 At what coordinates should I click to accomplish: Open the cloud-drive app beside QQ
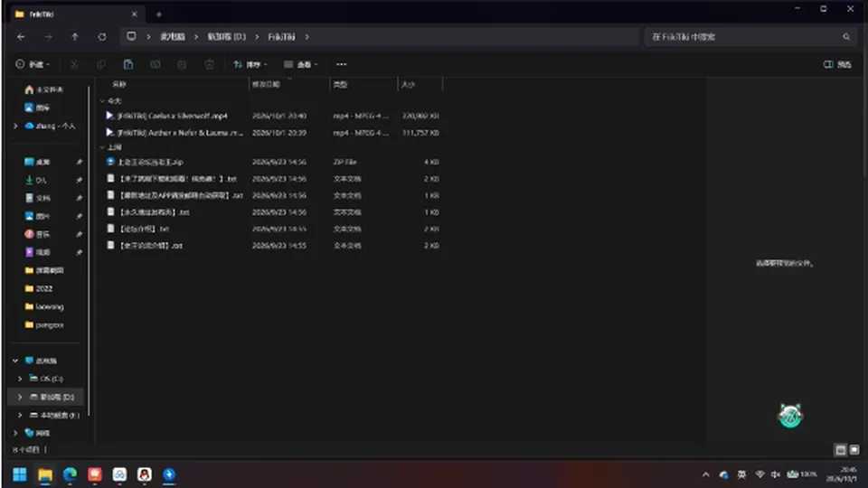(119, 474)
